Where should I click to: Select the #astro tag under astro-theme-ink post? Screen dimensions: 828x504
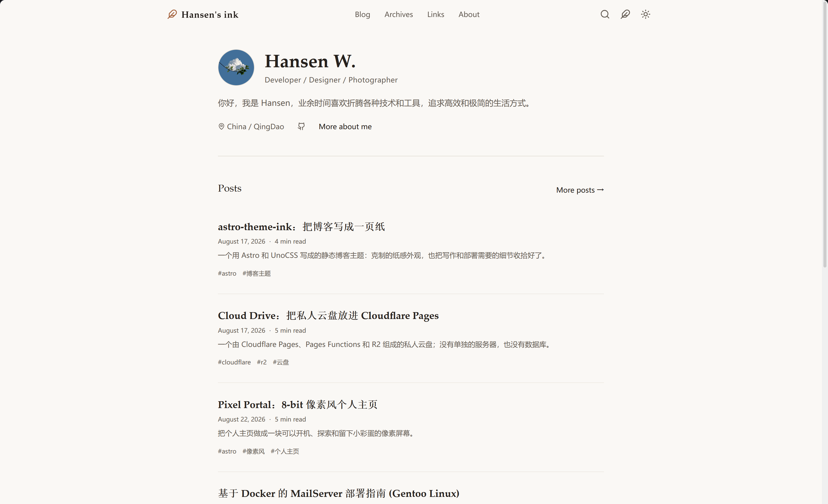(x=227, y=273)
